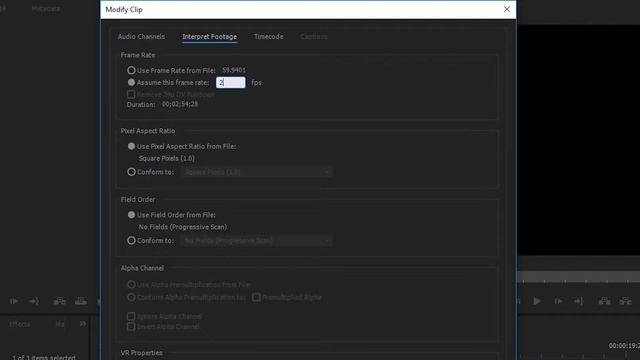Click the No Fields (Progressive Scan) text
This screenshot has width=640, height=360.
[182, 227]
